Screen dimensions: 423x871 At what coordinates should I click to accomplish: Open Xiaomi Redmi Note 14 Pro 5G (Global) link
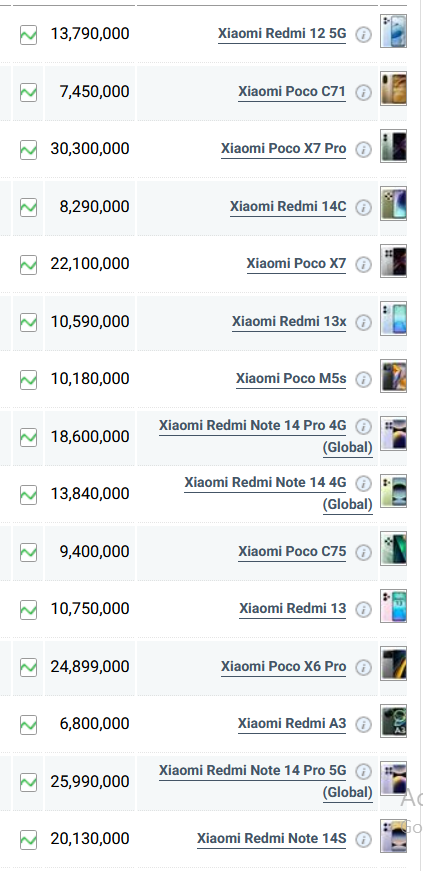point(266,781)
